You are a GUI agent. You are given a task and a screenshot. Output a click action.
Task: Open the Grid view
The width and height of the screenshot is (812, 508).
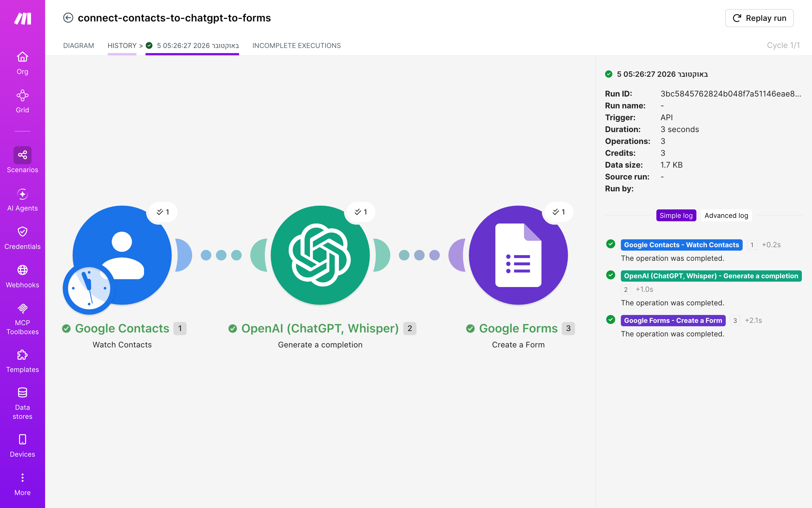coord(23,101)
